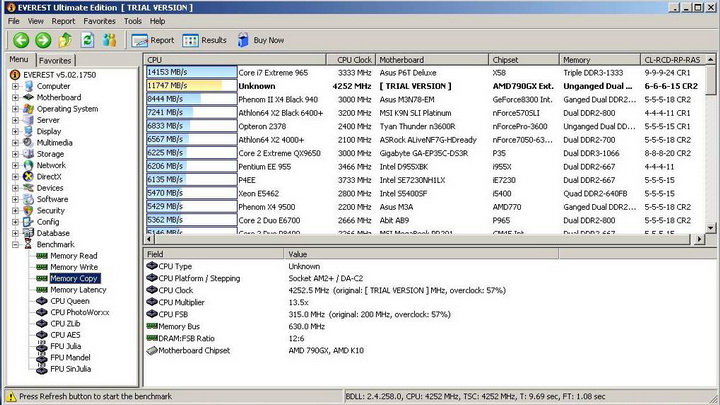Click the Up level arrow icon
Screen dimensions: 720x405
pos(65,40)
